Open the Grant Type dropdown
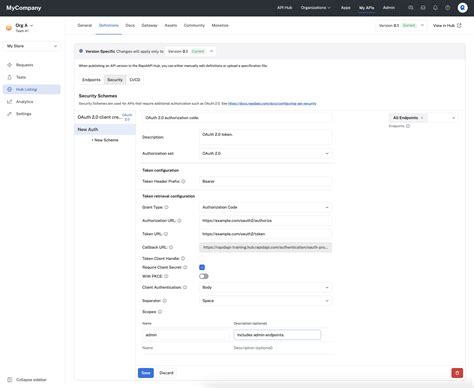Screen dimensions: 474x388 265,207
